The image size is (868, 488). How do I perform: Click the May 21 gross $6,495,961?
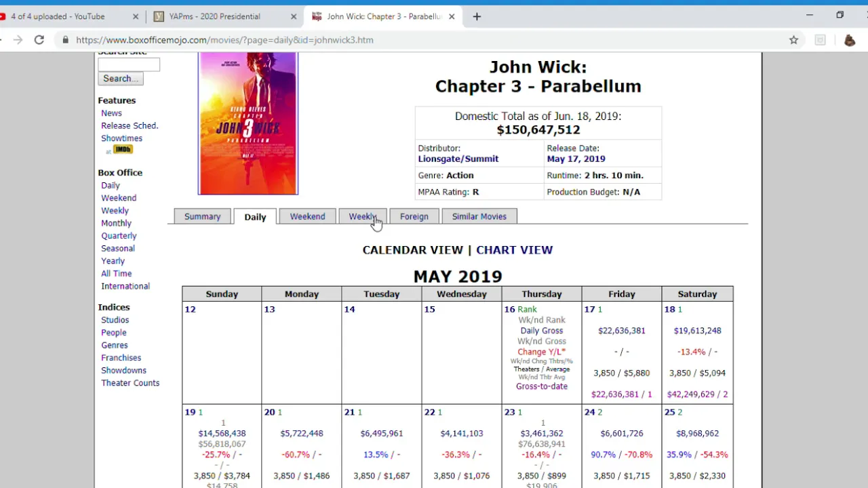381,433
